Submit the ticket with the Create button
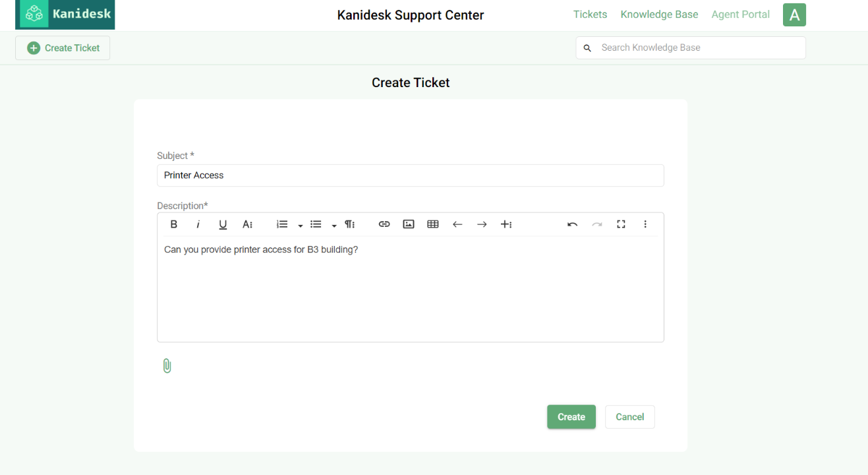868x475 pixels. [571, 416]
